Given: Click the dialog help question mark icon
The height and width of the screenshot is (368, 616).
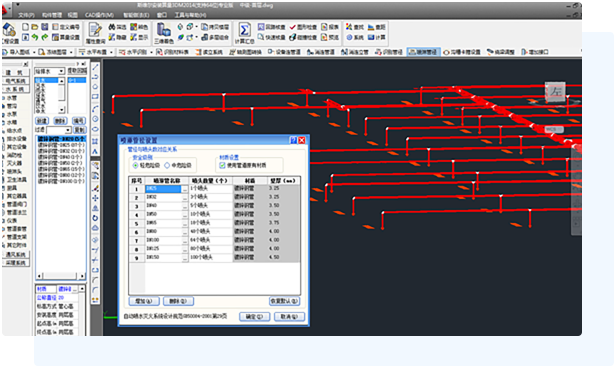Looking at the screenshot, I should point(293,140).
